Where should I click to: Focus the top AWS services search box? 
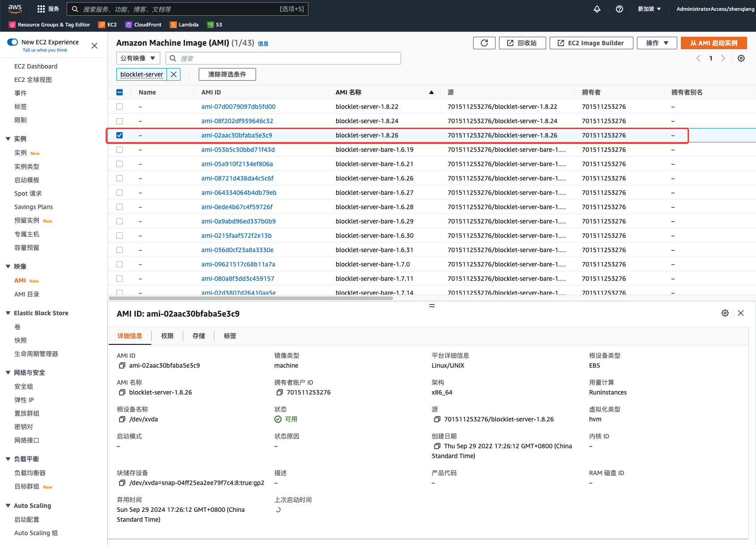188,9
